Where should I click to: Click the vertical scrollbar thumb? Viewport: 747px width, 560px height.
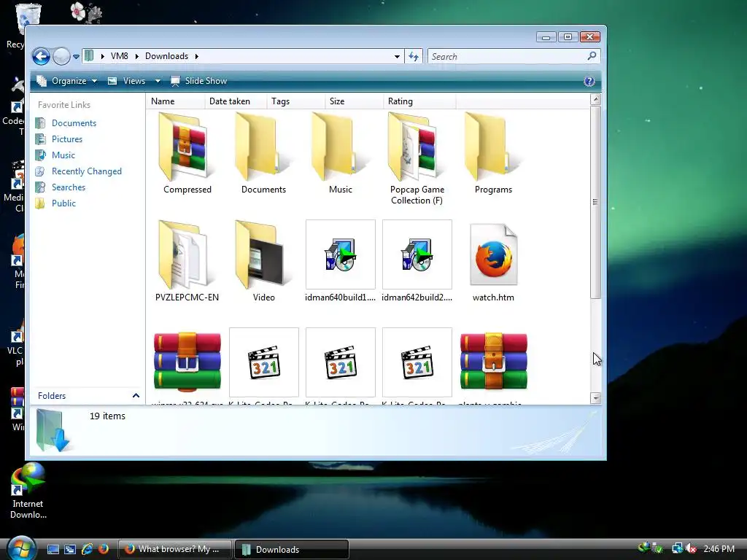pos(595,202)
